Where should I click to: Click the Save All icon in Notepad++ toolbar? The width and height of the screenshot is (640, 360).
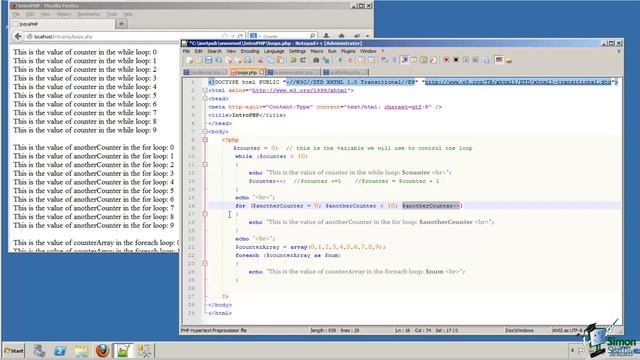218,60
